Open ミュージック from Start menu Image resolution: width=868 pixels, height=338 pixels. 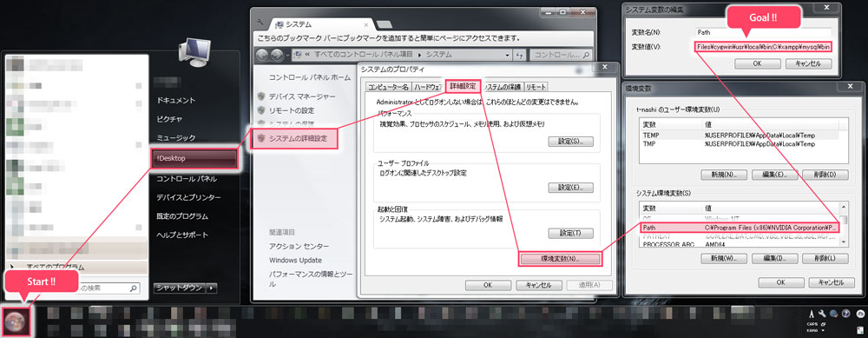click(176, 137)
